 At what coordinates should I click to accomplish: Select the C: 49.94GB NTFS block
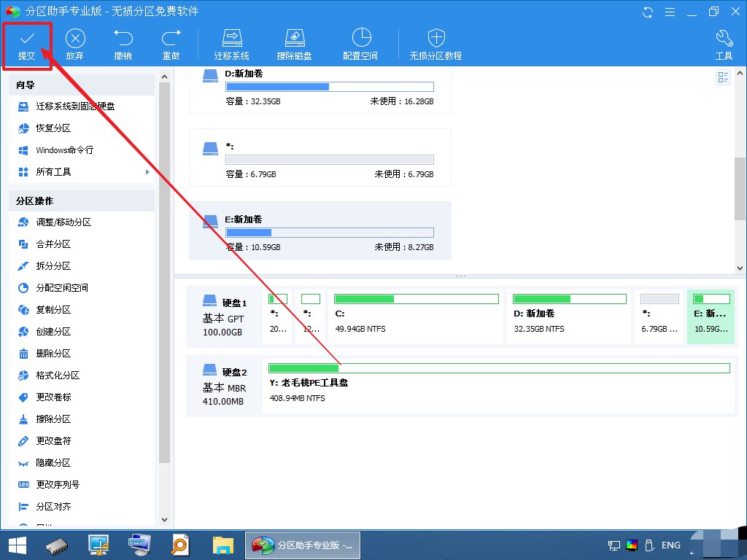click(416, 316)
